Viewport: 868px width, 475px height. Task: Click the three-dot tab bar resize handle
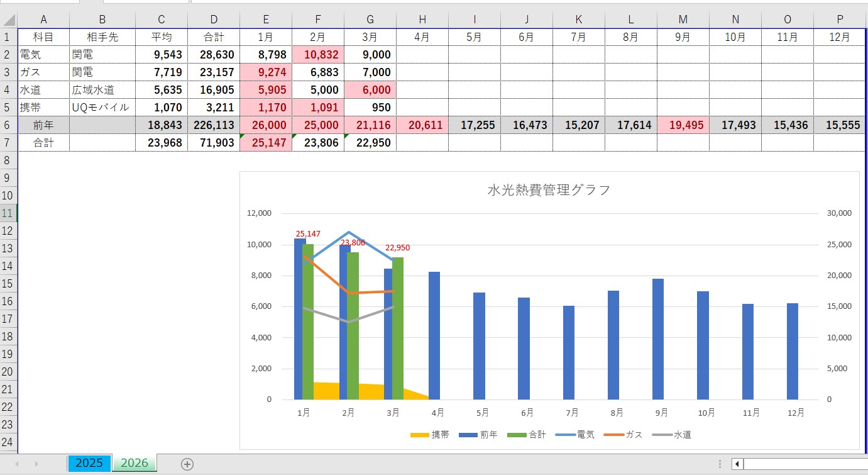point(720,464)
